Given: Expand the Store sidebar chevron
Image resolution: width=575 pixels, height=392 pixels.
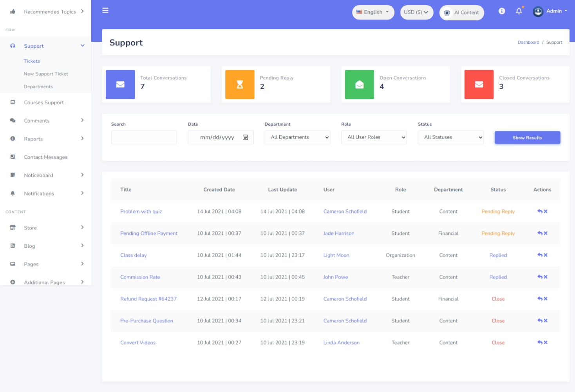Looking at the screenshot, I should (82, 227).
